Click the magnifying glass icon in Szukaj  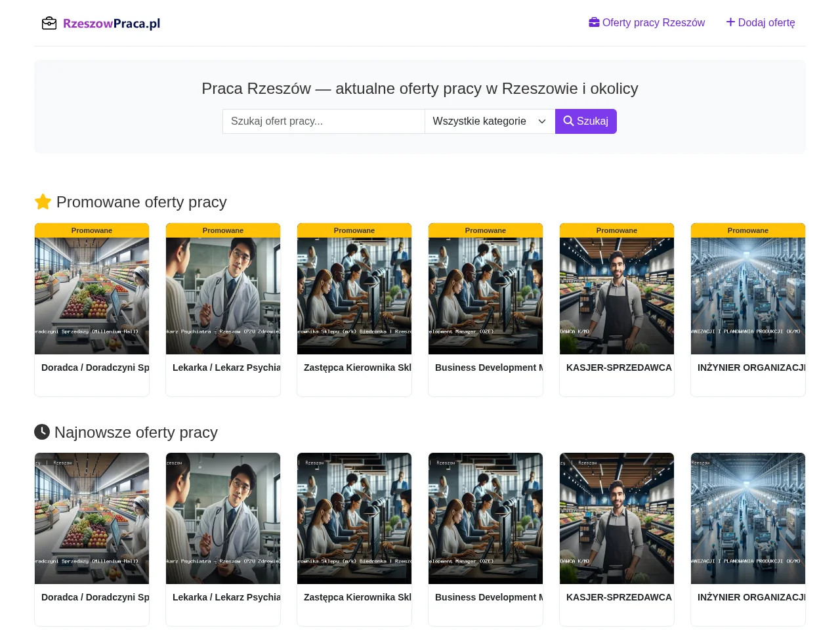568,121
